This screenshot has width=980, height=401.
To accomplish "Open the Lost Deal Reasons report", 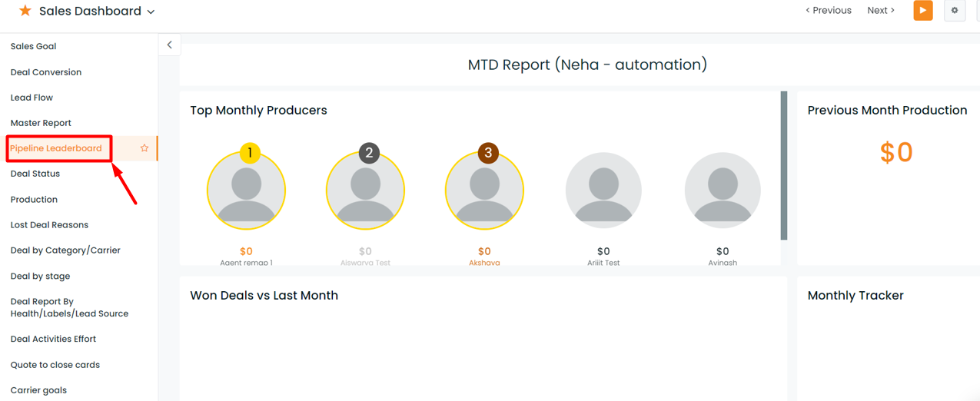I will point(49,225).
